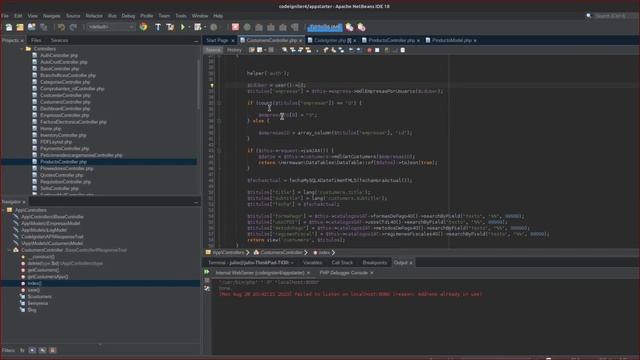Close the CustomersController.php editor tab

300,41
